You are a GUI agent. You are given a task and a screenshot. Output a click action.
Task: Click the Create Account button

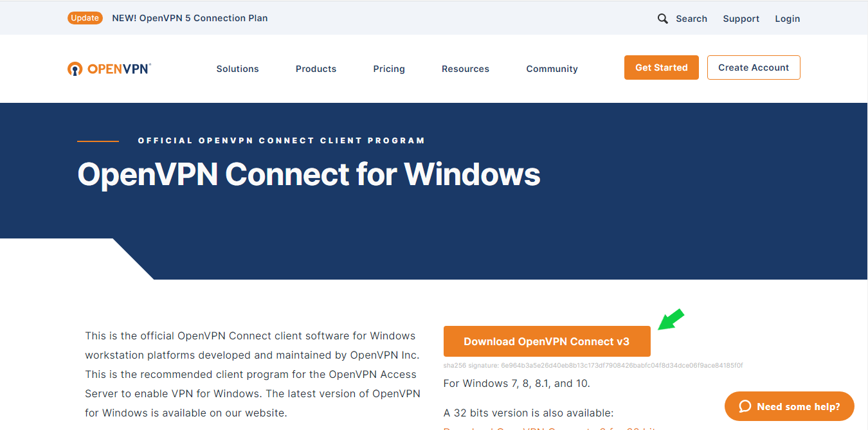[754, 67]
